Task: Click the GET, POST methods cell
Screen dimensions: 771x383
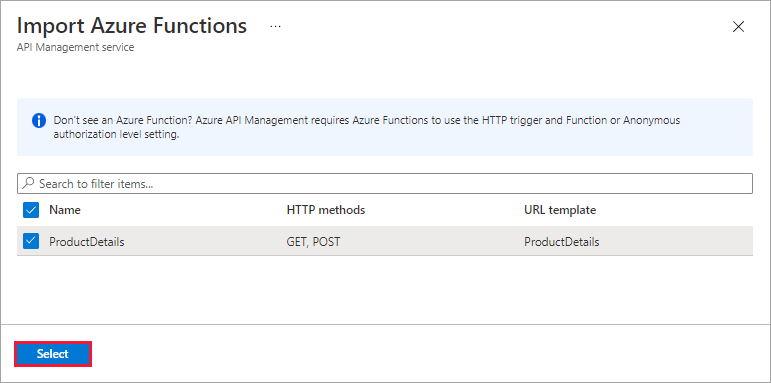Action: pos(313,242)
